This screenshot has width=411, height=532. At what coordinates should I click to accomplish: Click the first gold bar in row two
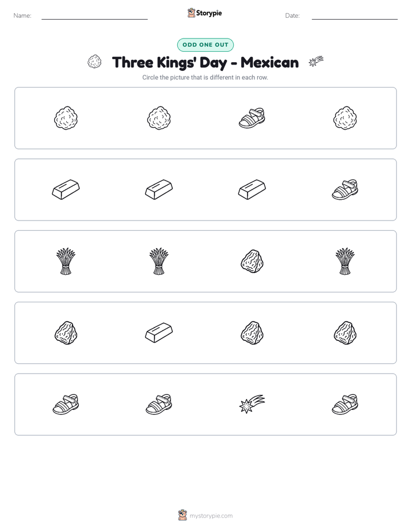(66, 189)
